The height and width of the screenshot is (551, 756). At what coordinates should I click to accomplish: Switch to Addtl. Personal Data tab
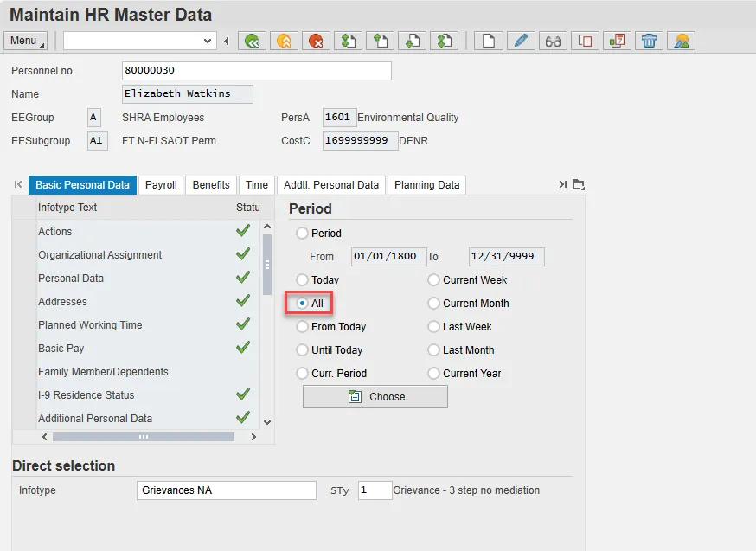click(331, 185)
